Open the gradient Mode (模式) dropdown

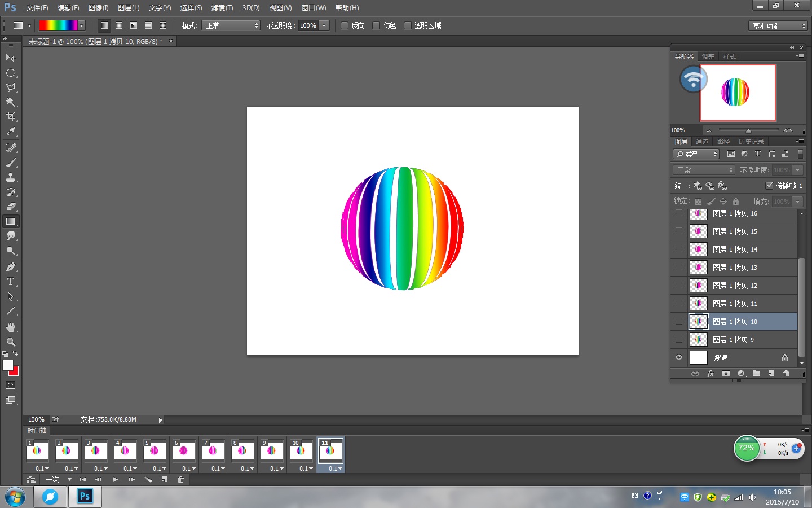(x=231, y=25)
